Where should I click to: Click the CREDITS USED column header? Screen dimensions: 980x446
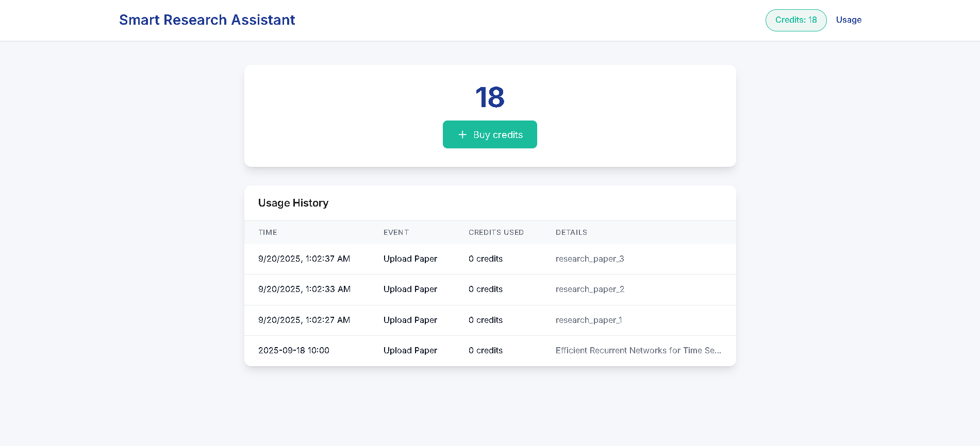pos(496,232)
